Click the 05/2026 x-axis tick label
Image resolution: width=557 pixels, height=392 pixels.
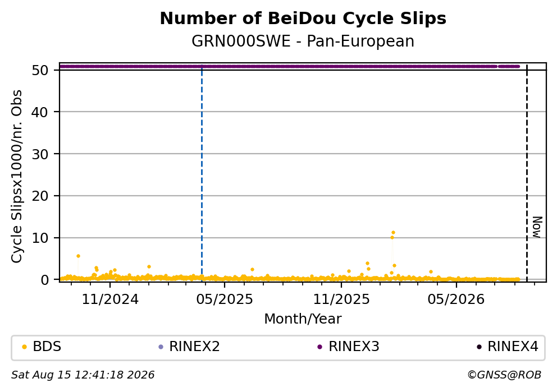(x=456, y=299)
